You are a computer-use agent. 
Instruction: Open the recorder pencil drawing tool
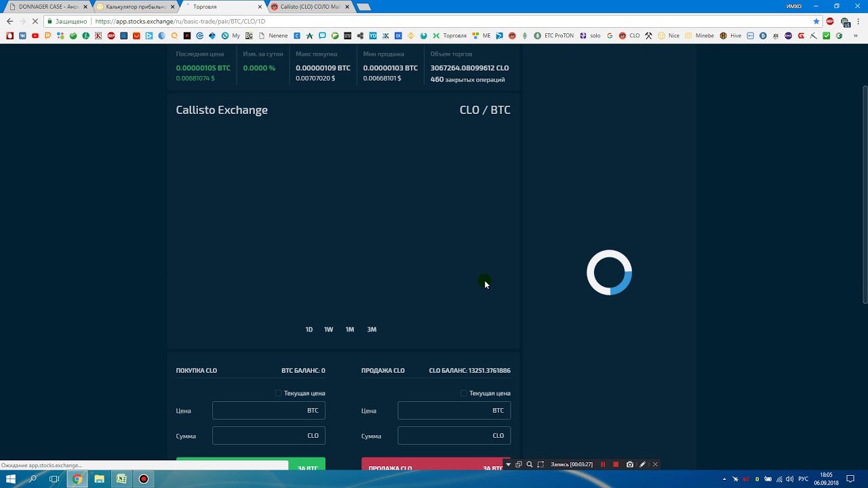pyautogui.click(x=642, y=464)
